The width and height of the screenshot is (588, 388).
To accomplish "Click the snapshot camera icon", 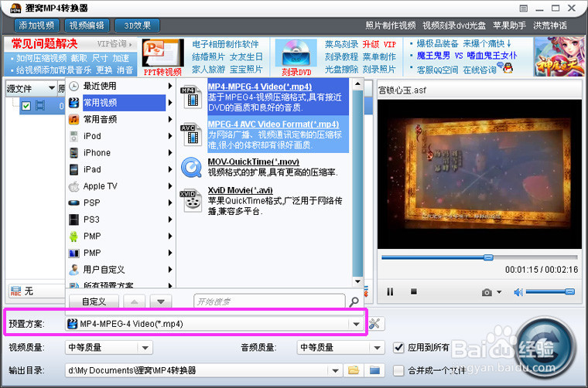I will pos(487,292).
